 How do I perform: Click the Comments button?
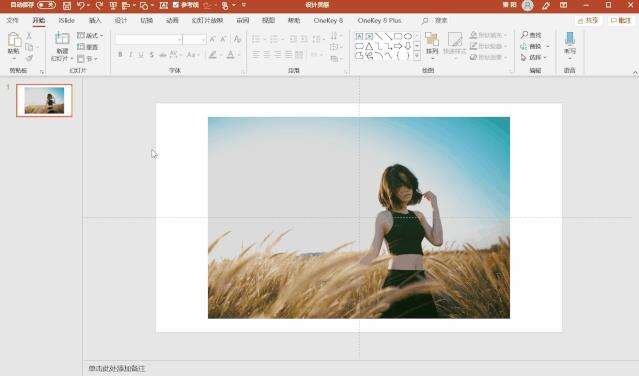[x=621, y=20]
